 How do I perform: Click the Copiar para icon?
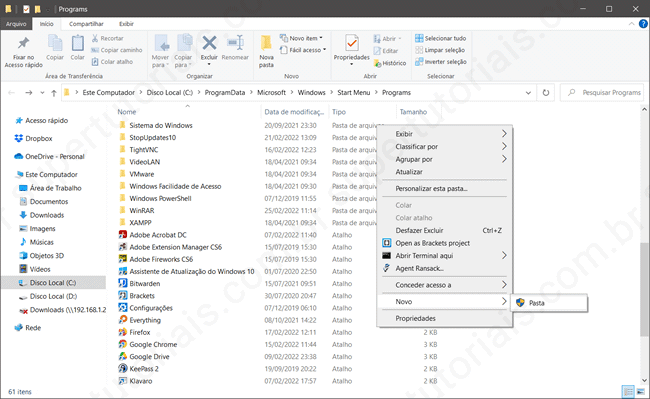pos(184,43)
